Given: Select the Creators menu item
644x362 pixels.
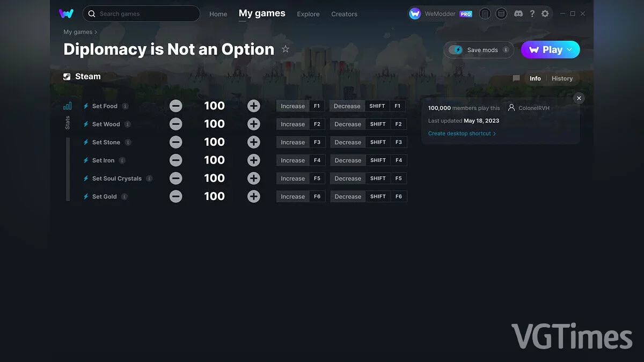Looking at the screenshot, I should click(344, 14).
